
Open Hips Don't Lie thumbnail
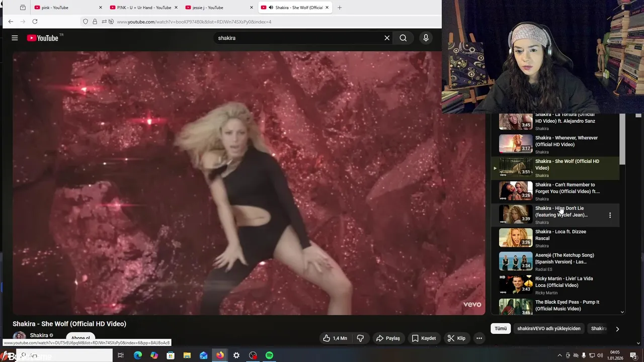pyautogui.click(x=516, y=215)
